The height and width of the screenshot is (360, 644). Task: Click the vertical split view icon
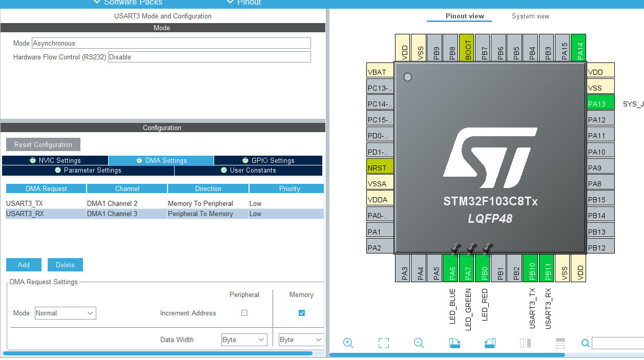coord(525,343)
